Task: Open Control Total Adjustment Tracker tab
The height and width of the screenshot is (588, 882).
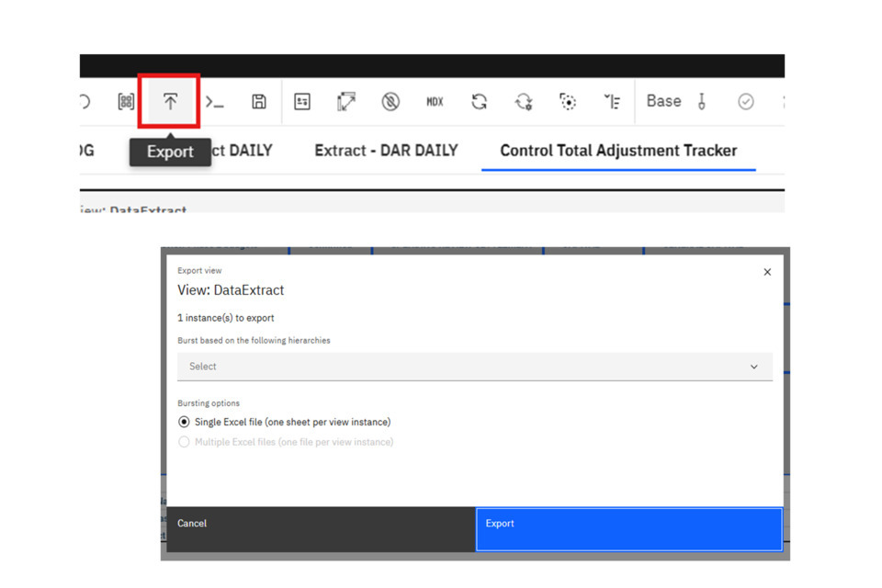Action: [x=618, y=151]
